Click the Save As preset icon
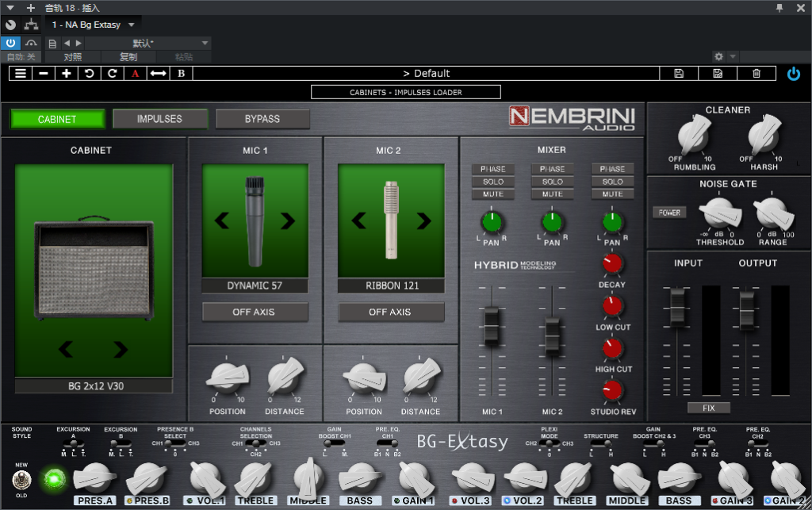Screen dimensions: 812x510 pyautogui.click(x=718, y=74)
